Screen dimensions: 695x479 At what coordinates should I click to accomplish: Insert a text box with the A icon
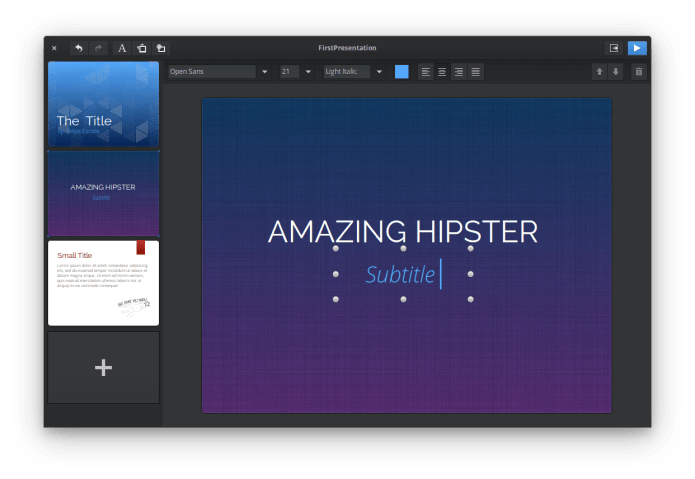tap(122, 47)
